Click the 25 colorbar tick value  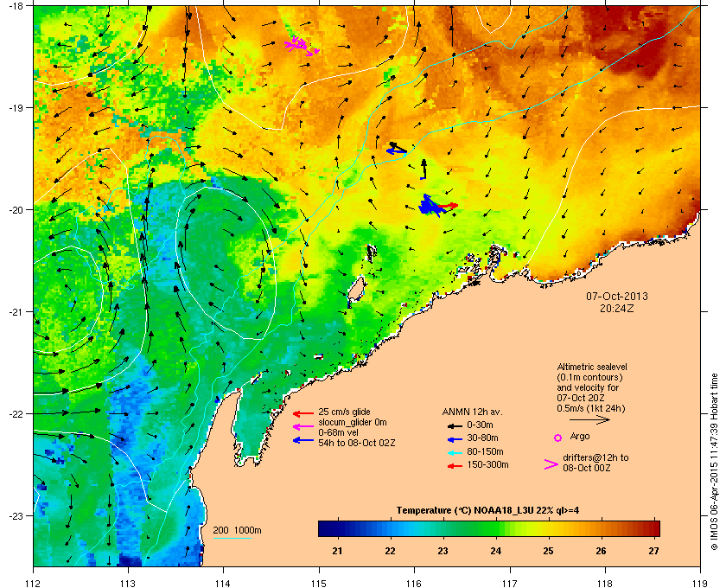[548, 551]
